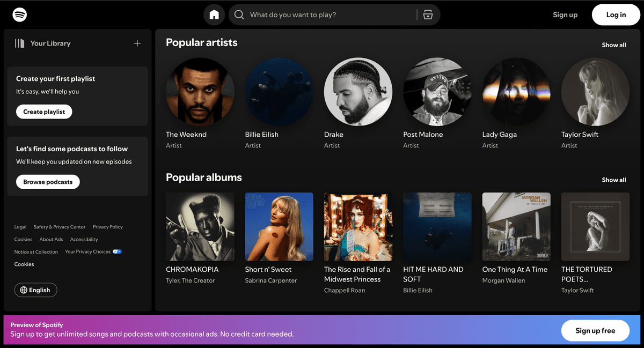Click the Popular albums heading
This screenshot has width=644, height=348.
coord(204,177)
